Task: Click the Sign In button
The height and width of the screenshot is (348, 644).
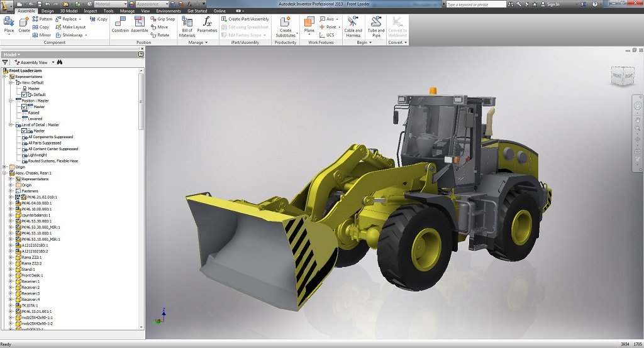Action: click(x=552, y=4)
